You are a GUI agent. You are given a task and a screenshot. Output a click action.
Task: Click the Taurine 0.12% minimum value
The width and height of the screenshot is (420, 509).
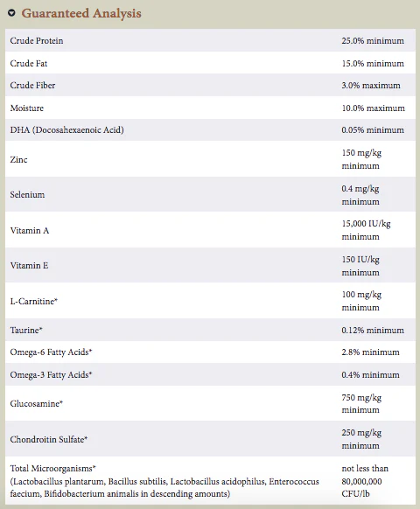pos(373,330)
